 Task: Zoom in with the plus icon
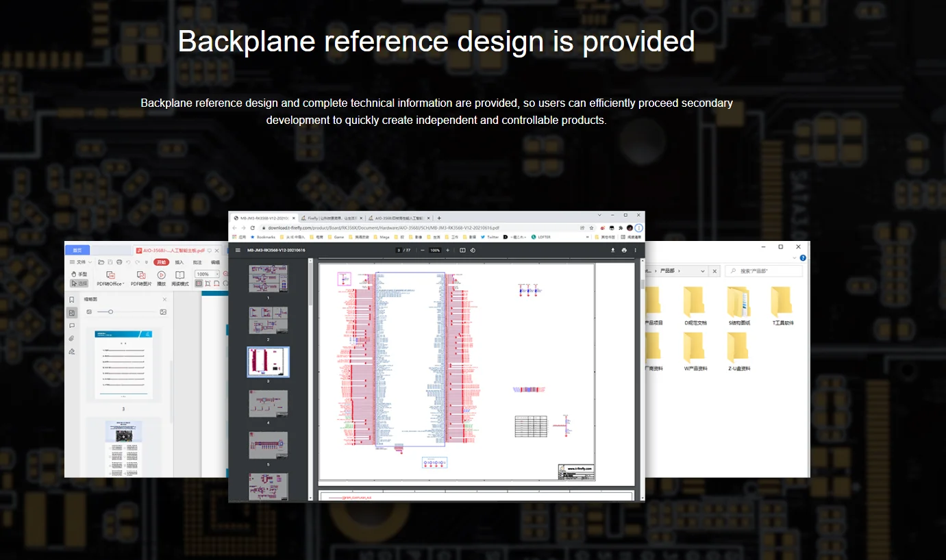tap(448, 251)
